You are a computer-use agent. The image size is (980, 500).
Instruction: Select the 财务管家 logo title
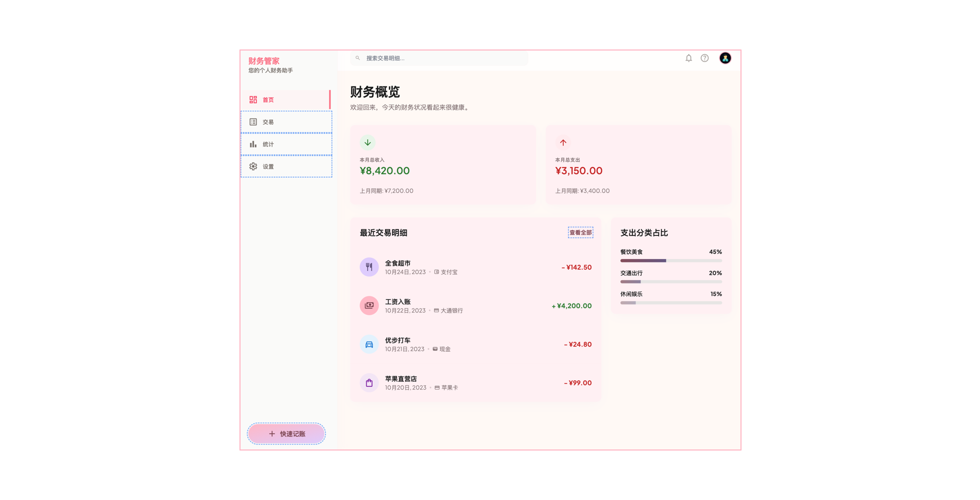point(264,61)
